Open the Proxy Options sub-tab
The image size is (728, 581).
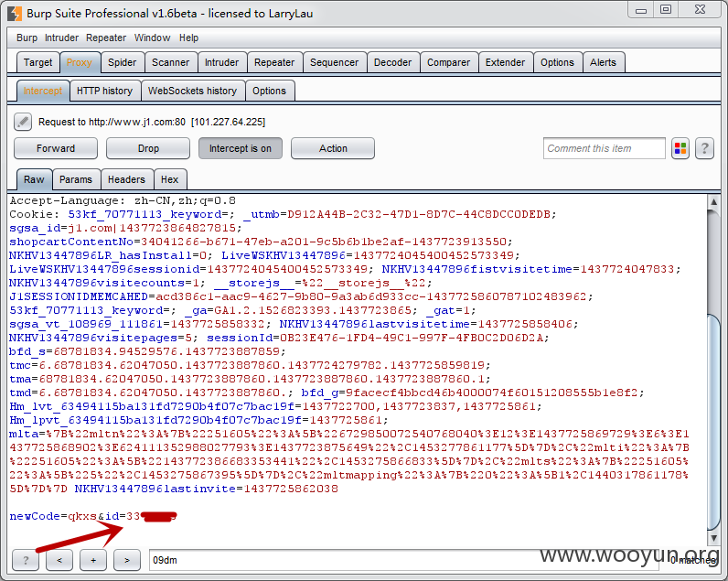point(269,91)
